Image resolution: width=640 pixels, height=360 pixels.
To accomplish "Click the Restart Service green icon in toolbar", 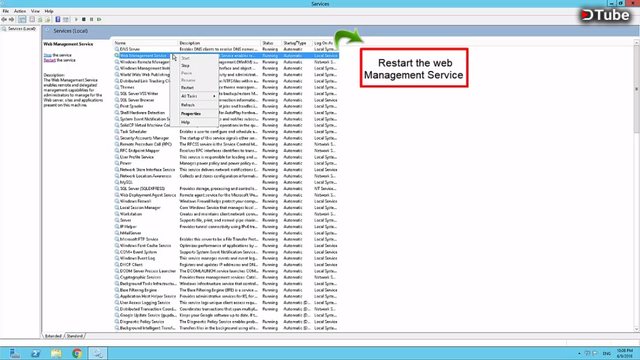I will [99, 19].
